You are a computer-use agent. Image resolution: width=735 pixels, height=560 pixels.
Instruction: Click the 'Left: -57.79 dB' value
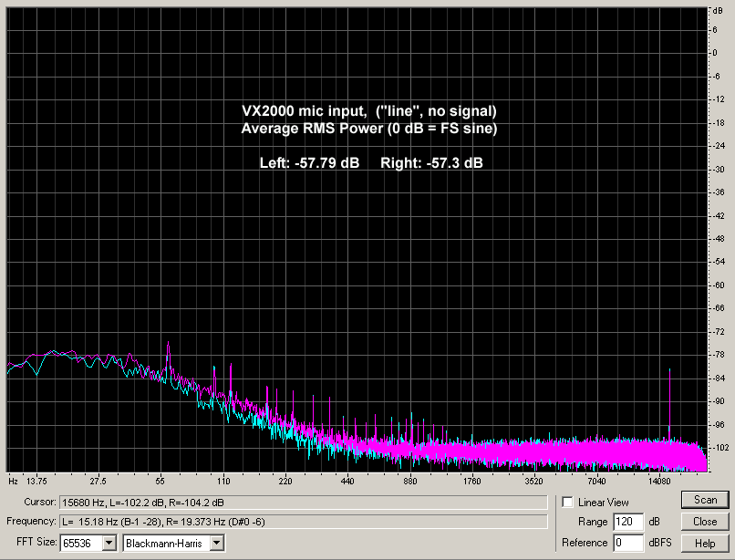click(x=309, y=162)
